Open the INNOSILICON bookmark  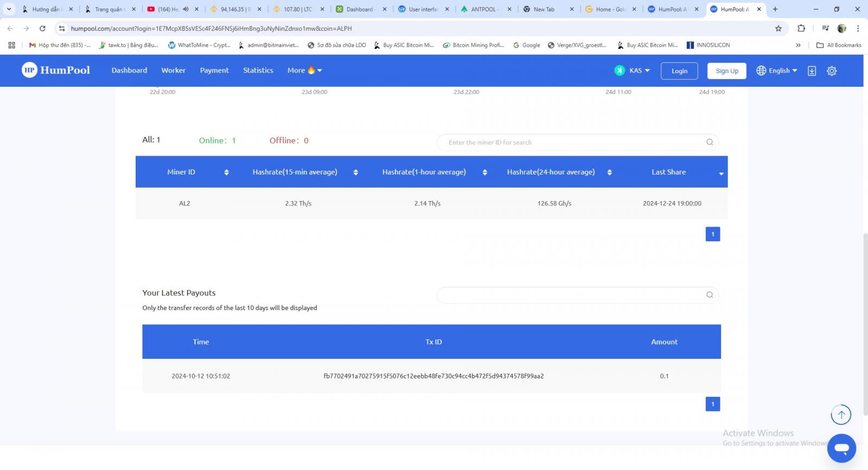pos(709,45)
